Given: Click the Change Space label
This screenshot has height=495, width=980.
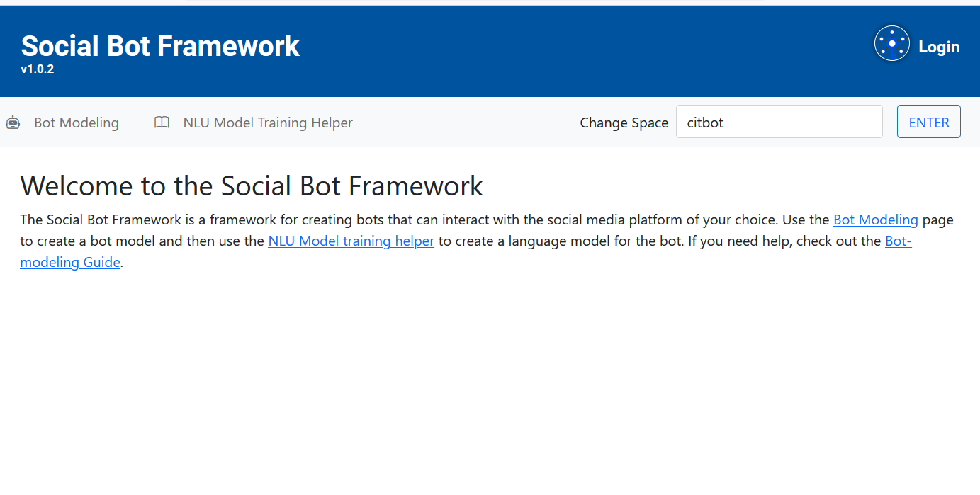Looking at the screenshot, I should pyautogui.click(x=624, y=123).
